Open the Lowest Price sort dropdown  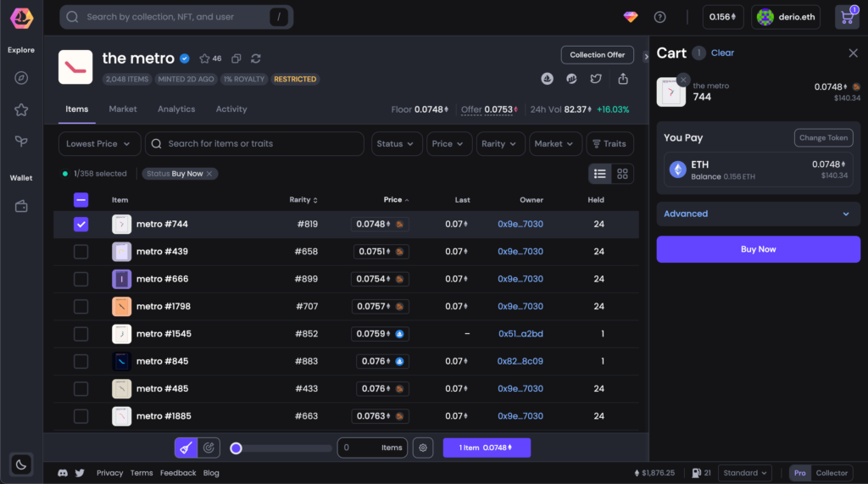[99, 144]
